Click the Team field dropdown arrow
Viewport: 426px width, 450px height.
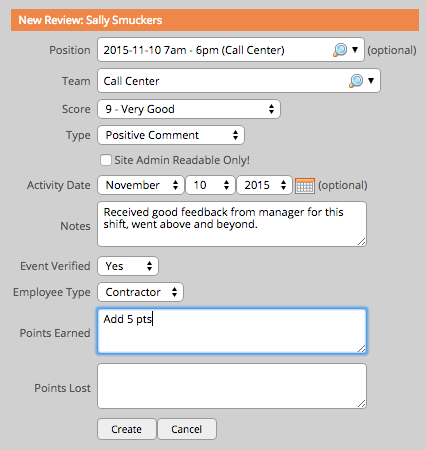tap(371, 80)
